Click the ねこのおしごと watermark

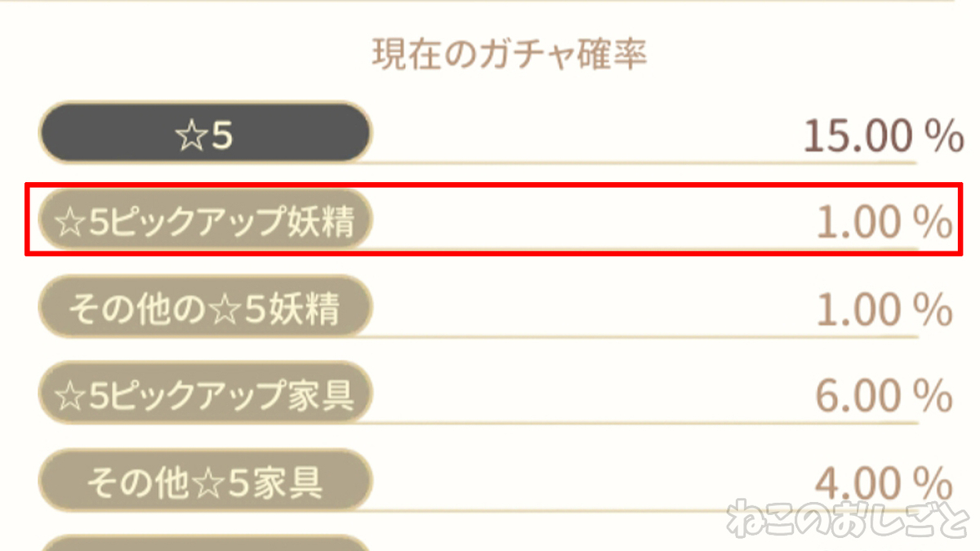pyautogui.click(x=849, y=519)
